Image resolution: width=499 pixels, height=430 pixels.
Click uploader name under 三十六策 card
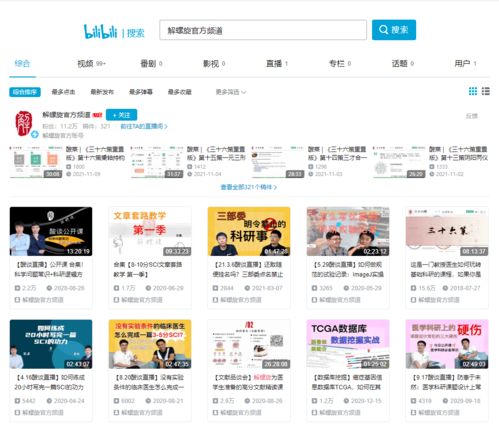click(x=439, y=300)
